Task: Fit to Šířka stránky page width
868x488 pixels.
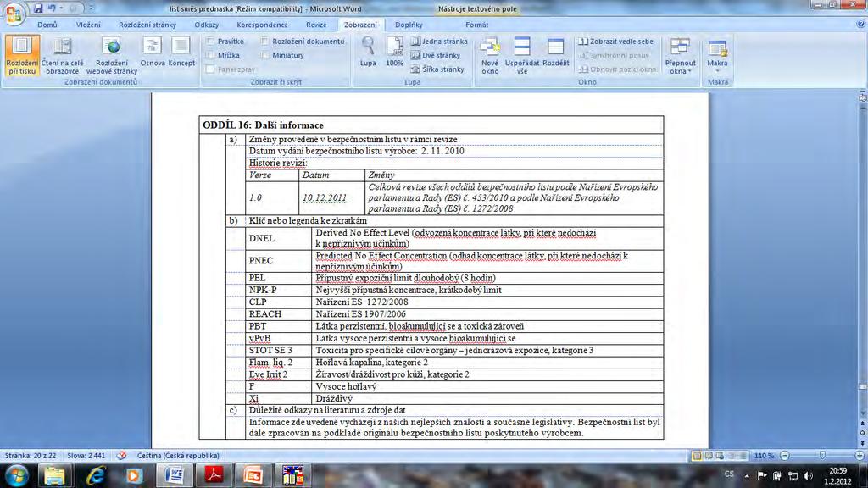Action: point(437,69)
